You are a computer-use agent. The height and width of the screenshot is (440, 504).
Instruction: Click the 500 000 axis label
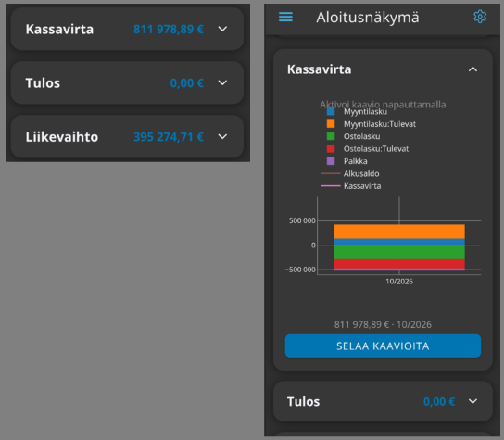(302, 220)
